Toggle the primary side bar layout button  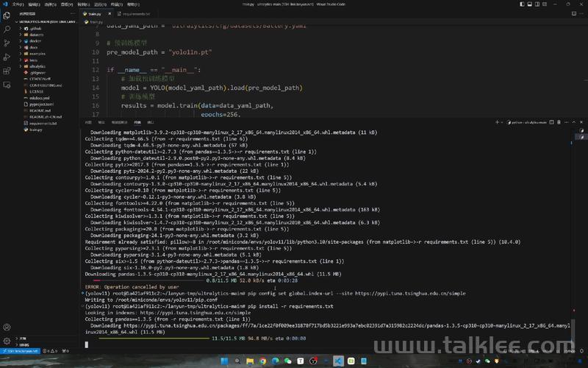click(x=522, y=4)
